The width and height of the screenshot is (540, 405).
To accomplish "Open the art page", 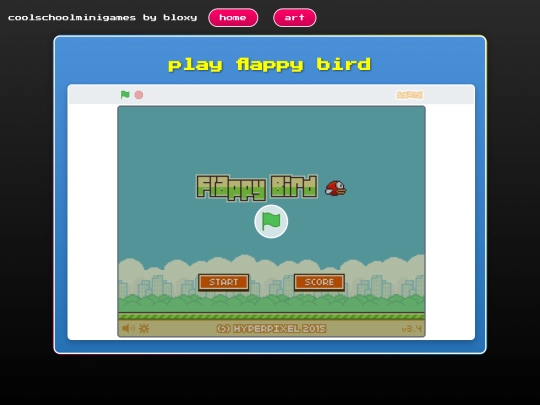I will point(295,18).
